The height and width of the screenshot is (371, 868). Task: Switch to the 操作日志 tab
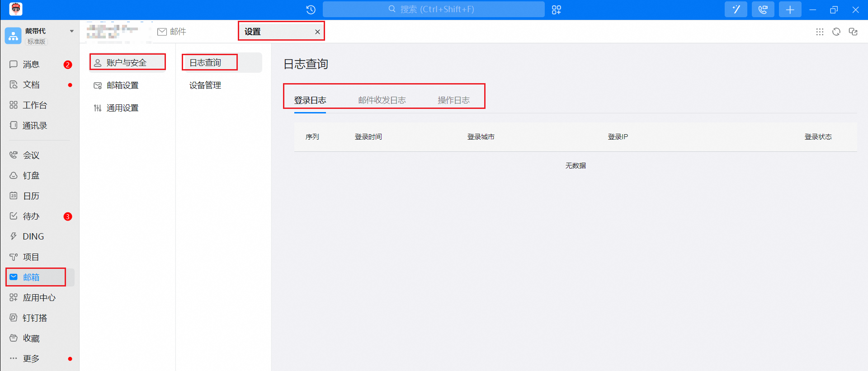(453, 100)
